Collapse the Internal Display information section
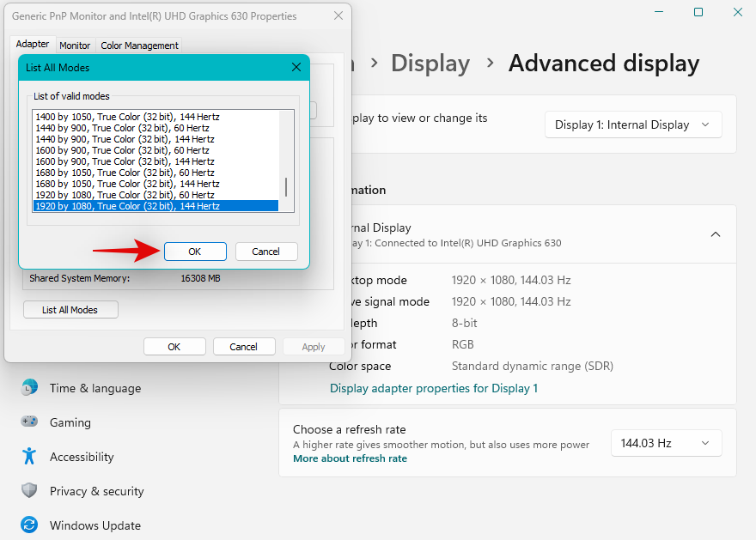 click(716, 234)
